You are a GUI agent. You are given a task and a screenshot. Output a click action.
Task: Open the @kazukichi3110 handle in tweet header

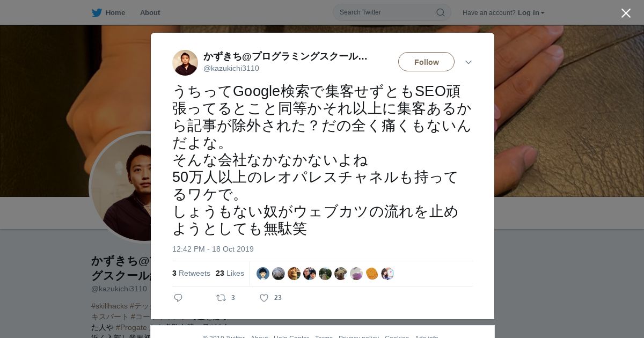tap(231, 68)
